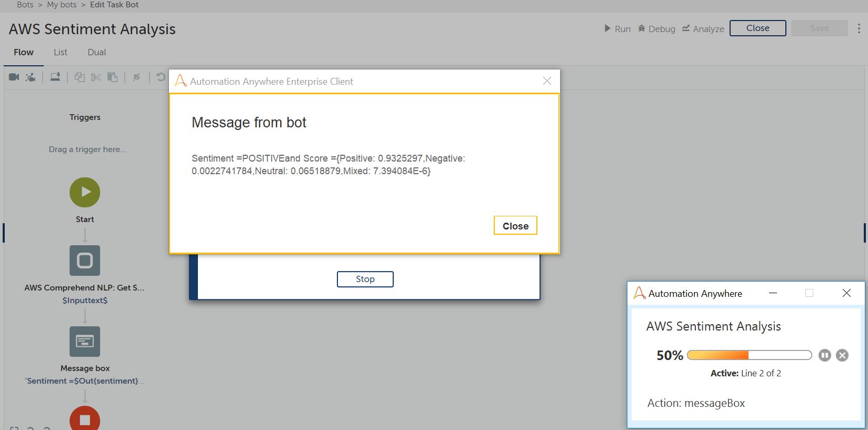Viewport: 868px width, 430px height.
Task: Select the green Start node in the flow
Action: pyautogui.click(x=85, y=192)
